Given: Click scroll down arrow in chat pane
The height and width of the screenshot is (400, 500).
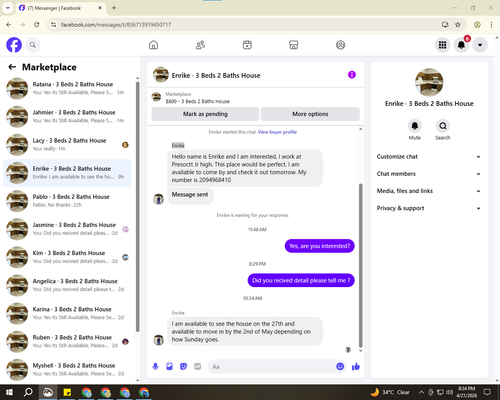Looking at the screenshot, I should click(x=360, y=351).
